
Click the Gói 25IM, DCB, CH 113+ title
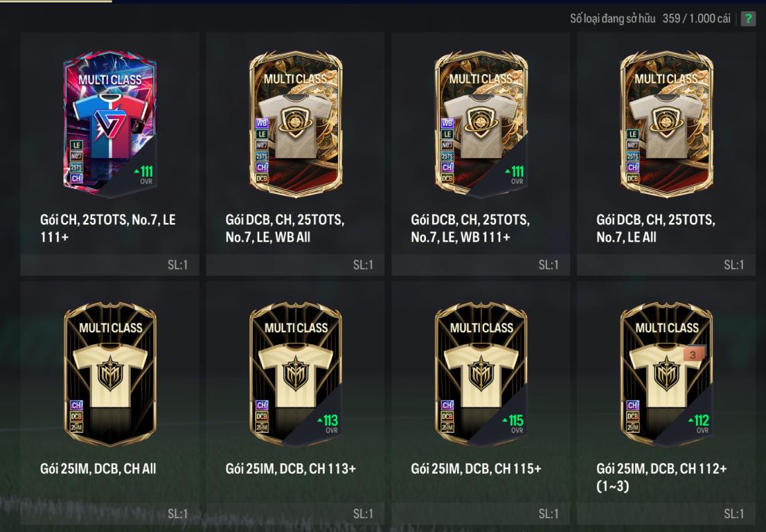[291, 469]
